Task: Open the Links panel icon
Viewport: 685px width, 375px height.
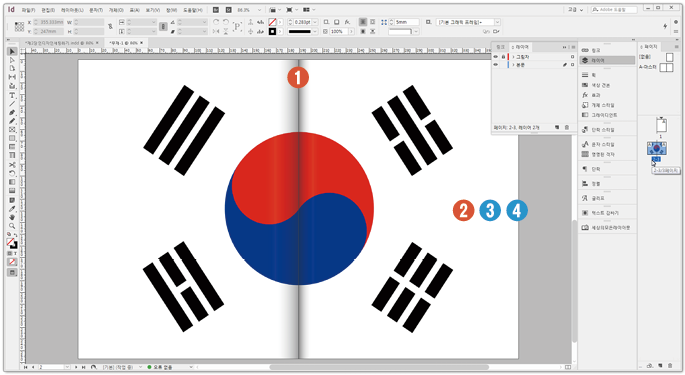Action: point(585,50)
